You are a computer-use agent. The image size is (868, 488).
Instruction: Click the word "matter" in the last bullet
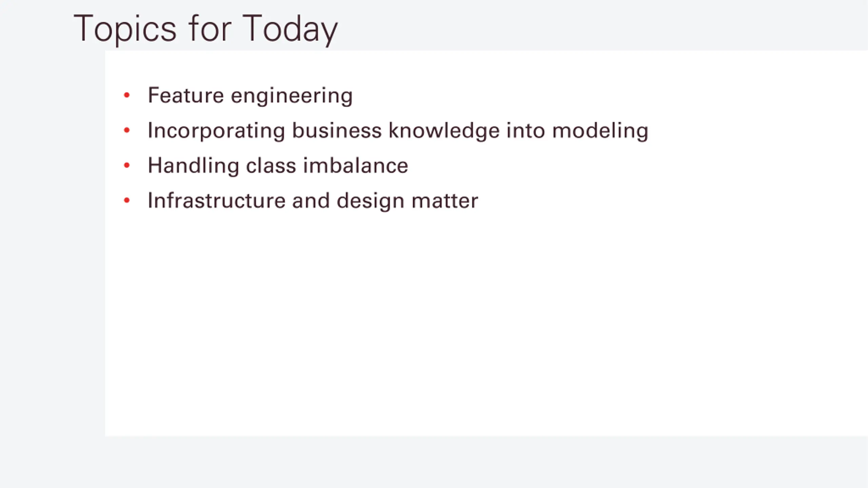pos(445,201)
